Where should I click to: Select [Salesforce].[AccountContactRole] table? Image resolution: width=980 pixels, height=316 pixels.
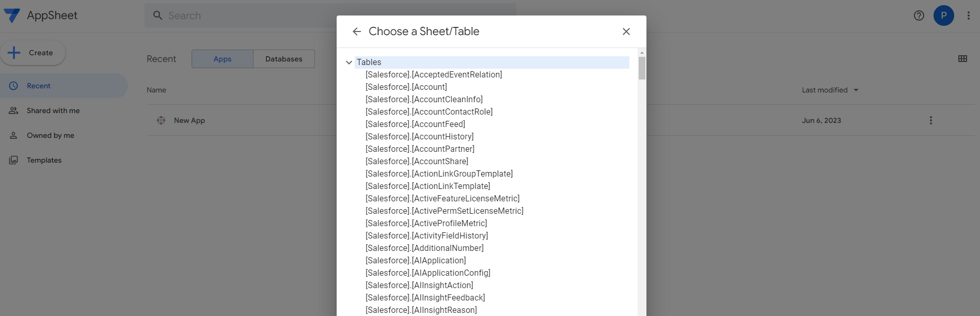tap(429, 112)
